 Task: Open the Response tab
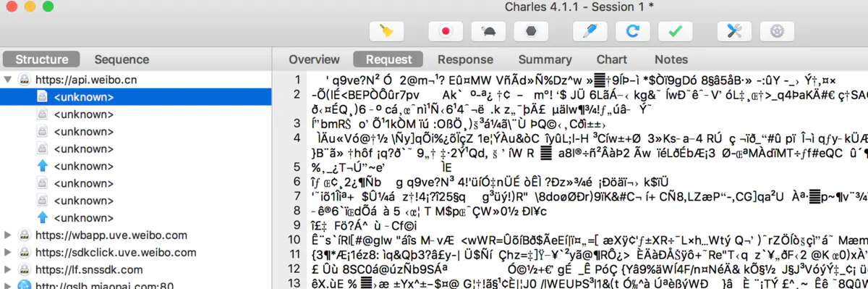465,59
